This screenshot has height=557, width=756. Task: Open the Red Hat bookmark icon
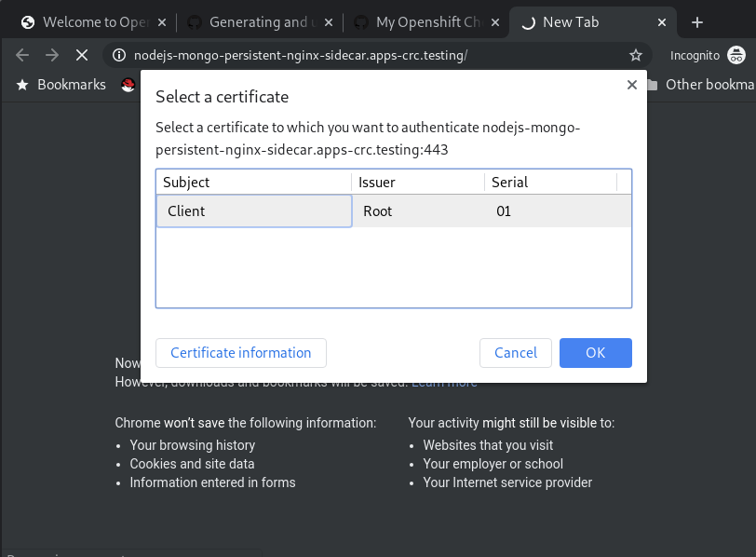(128, 85)
